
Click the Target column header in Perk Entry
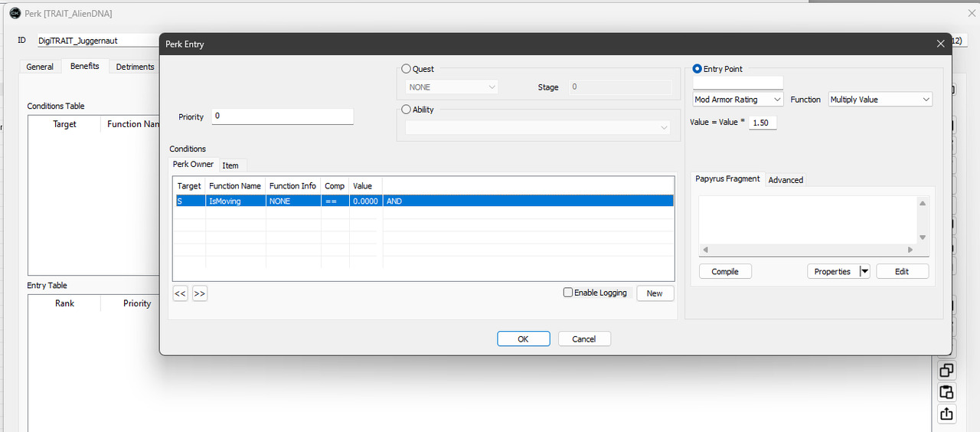(x=189, y=186)
